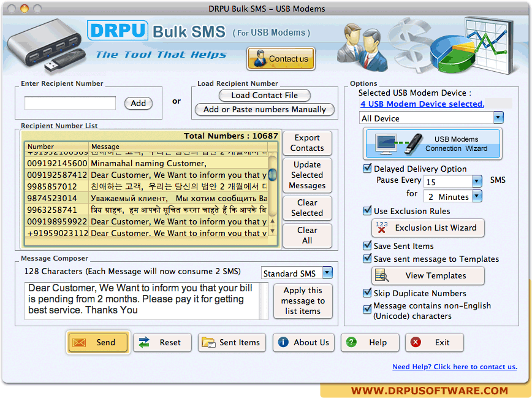Toggle Use Exclusion Rules checkbox

coord(367,211)
